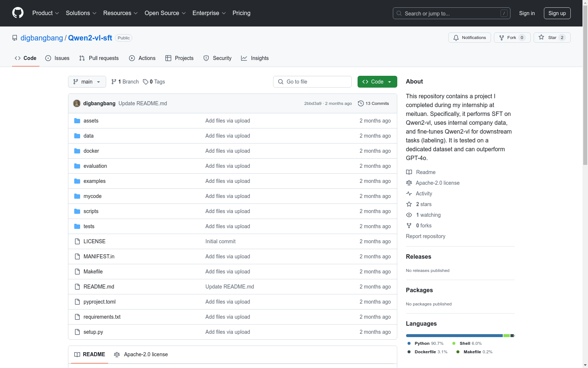The height and width of the screenshot is (368, 588).
Task: Click the Python segment of language bar
Action: point(454,336)
